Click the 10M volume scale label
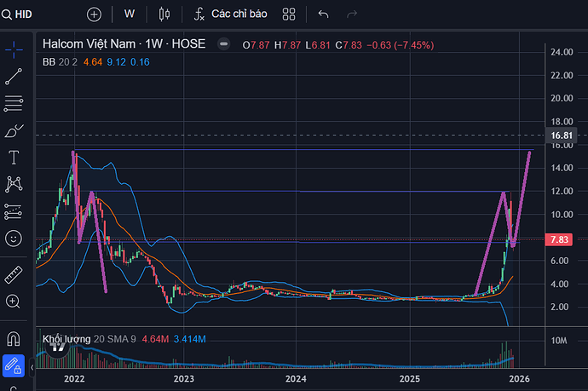This screenshot has height=391, width=588. tap(559, 341)
